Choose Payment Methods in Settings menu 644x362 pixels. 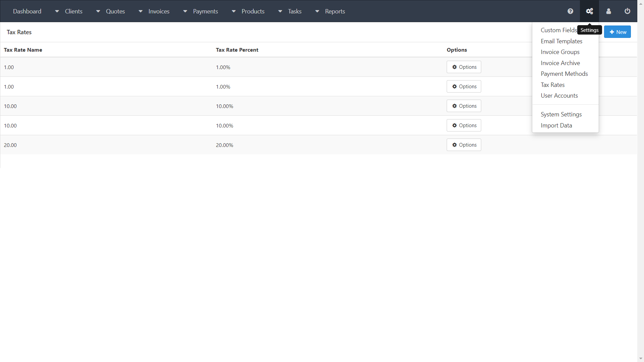point(564,74)
